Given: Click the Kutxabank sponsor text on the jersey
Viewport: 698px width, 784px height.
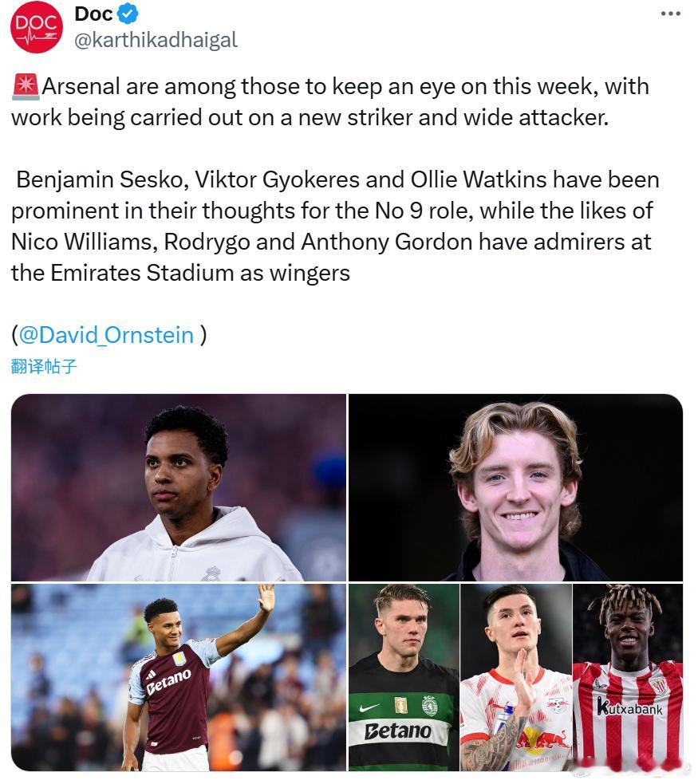Looking at the screenshot, I should tap(629, 707).
